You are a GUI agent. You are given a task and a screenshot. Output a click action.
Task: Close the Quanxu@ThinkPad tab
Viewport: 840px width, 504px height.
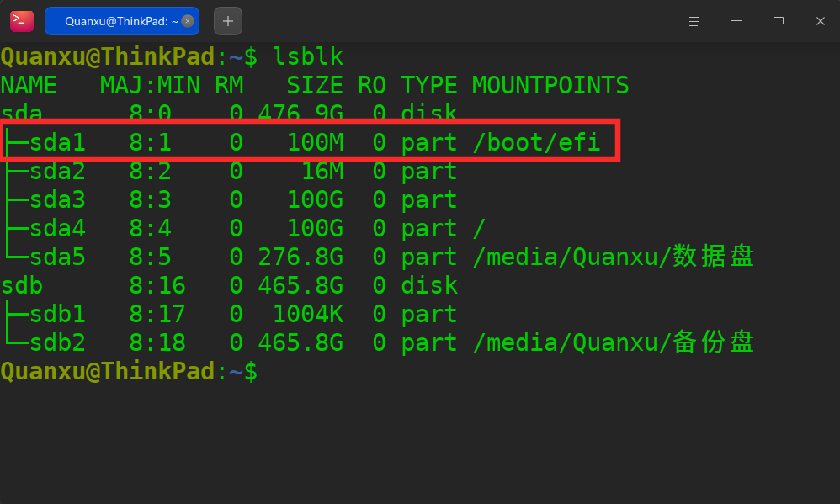pos(188,21)
